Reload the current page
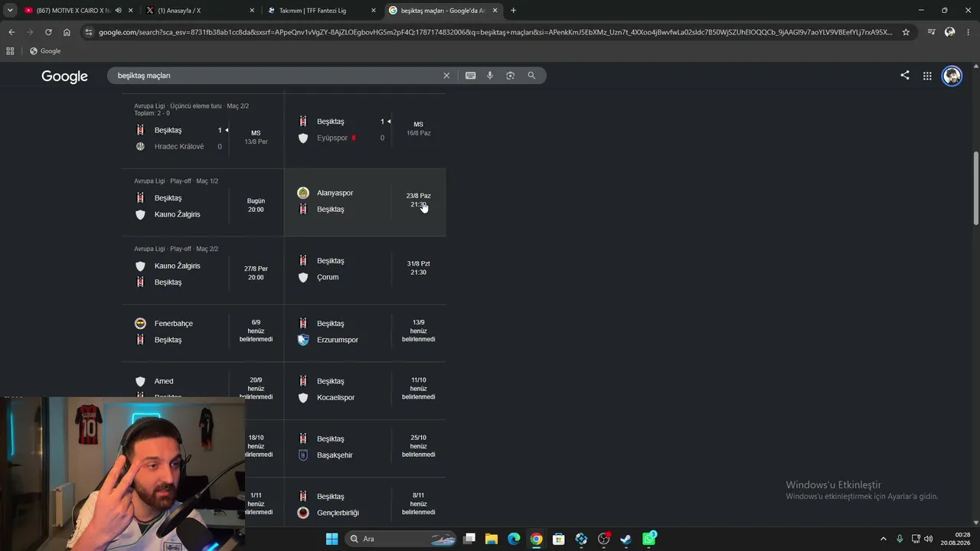Screen dimensions: 980x551 [x=48, y=32]
